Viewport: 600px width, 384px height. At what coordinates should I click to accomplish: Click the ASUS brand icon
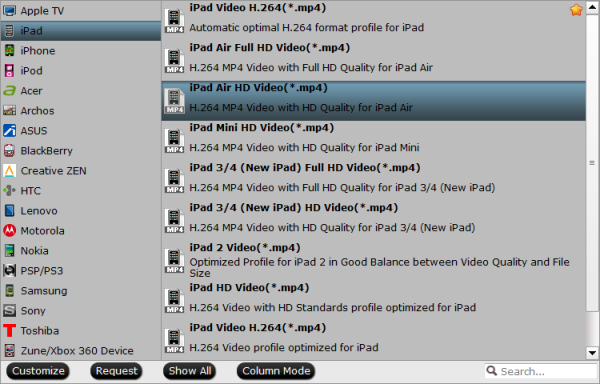pos(10,130)
